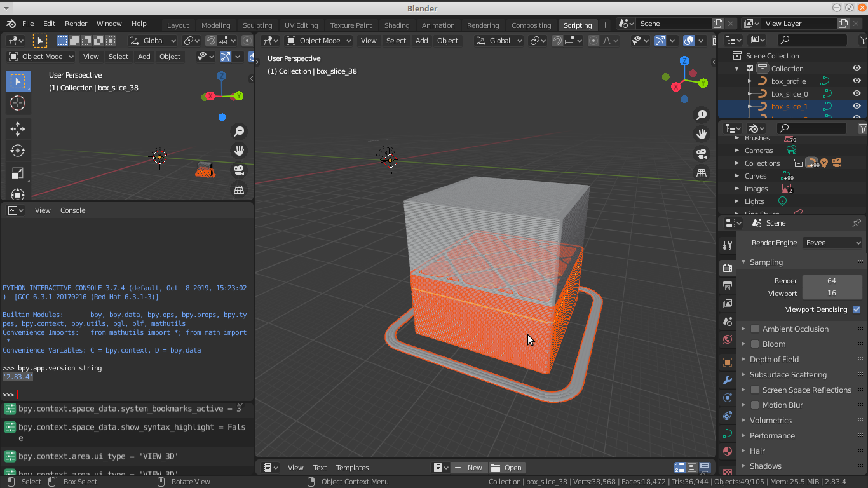Open the Render menu
Screen dimensions: 868x488
[76, 24]
